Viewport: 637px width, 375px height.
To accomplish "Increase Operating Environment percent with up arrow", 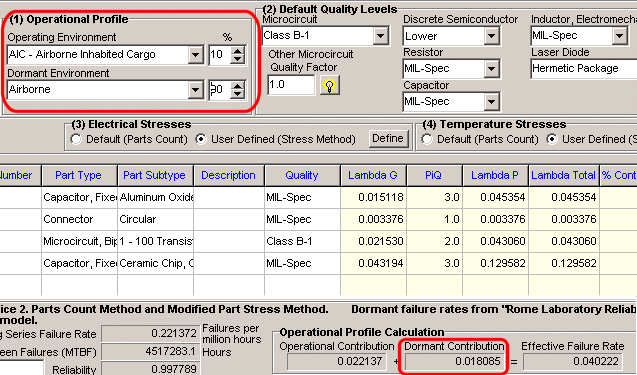I will click(237, 50).
